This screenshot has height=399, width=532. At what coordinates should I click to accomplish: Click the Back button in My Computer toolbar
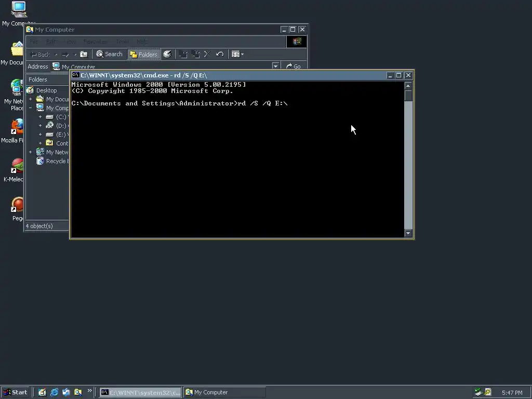coord(40,54)
